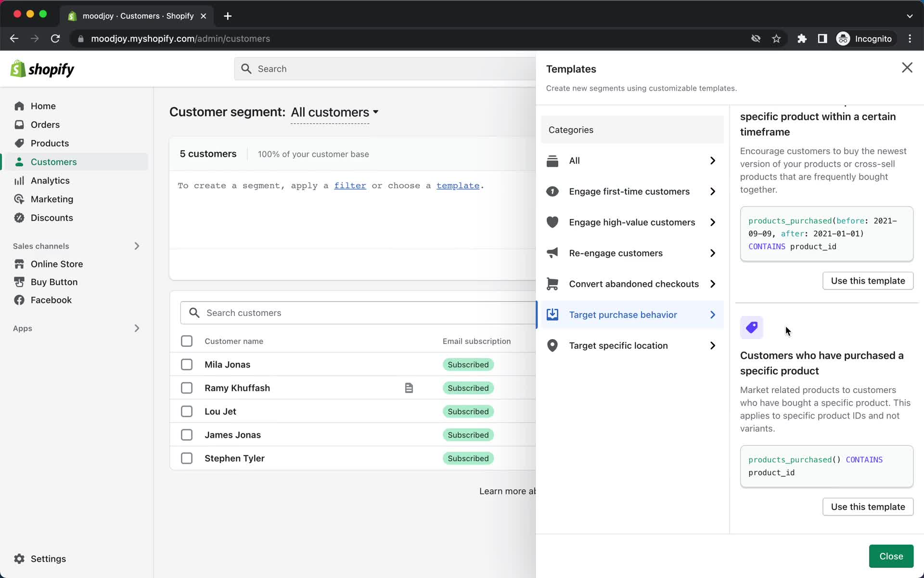Viewport: 924px width, 578px height.
Task: Click the green Close button
Action: [891, 556]
